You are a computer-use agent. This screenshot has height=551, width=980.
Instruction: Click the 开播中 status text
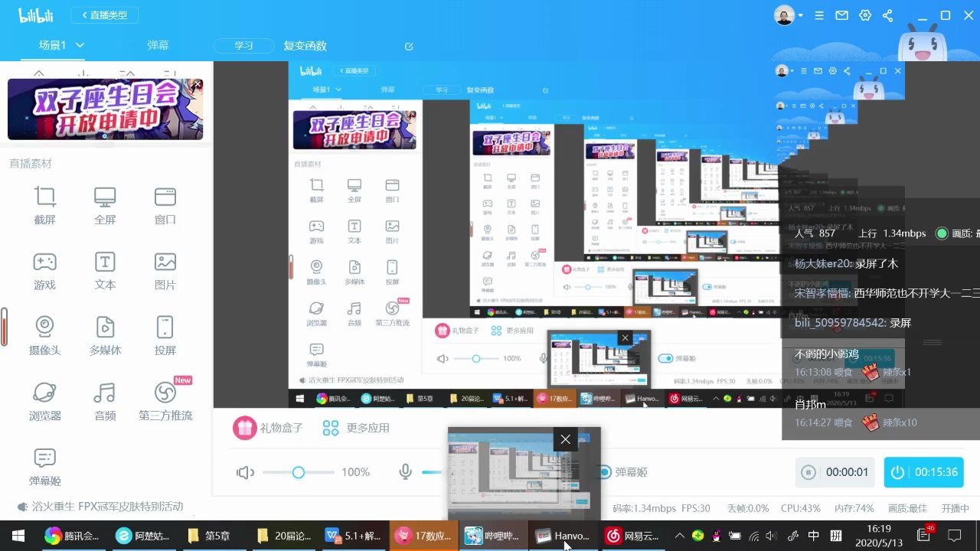click(955, 508)
